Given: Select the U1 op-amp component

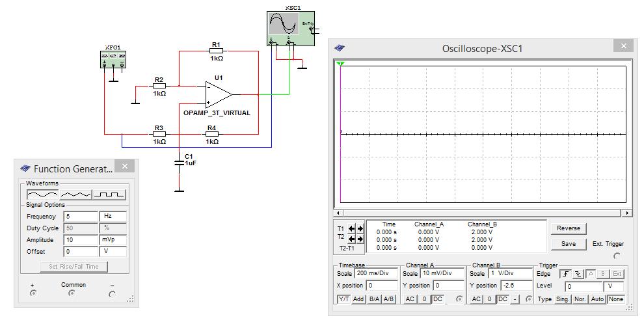Looking at the screenshot, I should (219, 94).
